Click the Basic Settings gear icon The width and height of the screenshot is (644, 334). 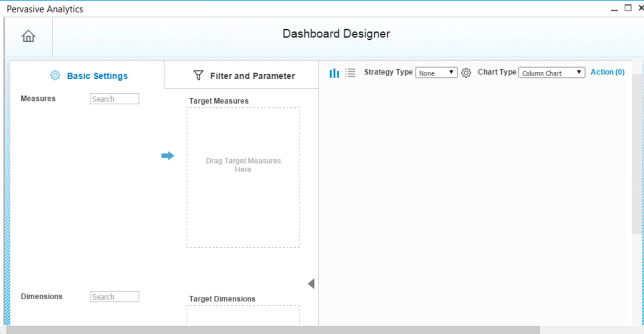[55, 76]
